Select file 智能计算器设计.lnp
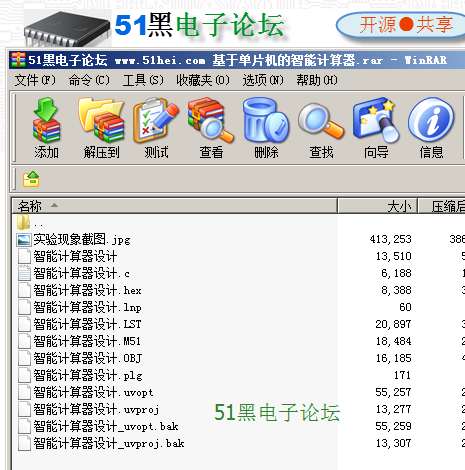 pos(87,307)
